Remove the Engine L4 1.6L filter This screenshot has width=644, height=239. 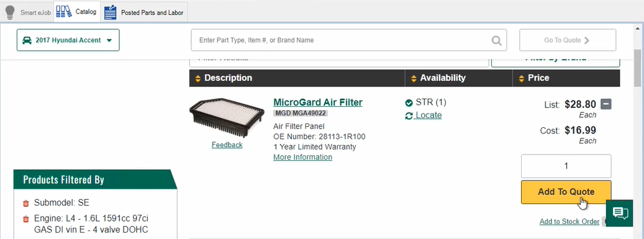[x=26, y=219]
